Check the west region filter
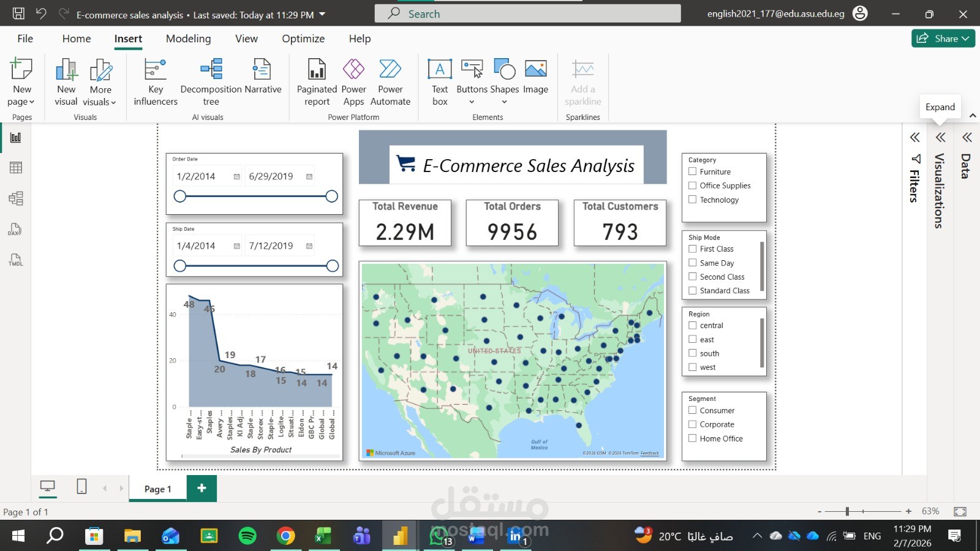 point(693,367)
